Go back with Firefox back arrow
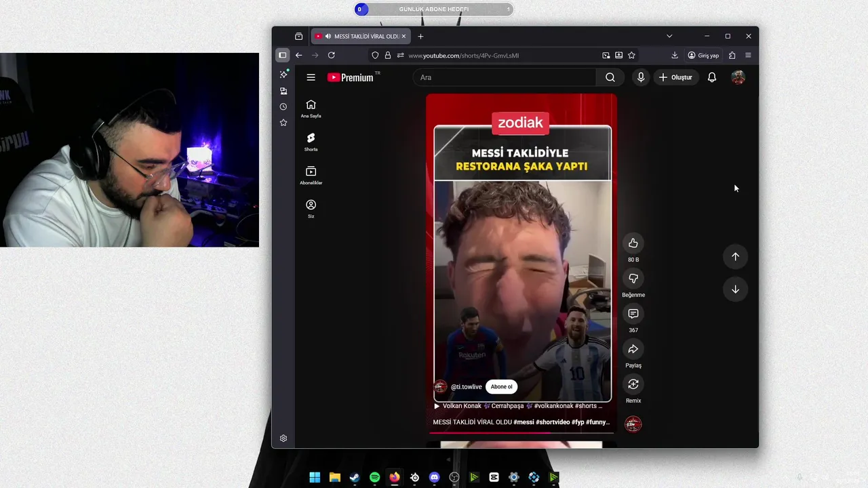868x488 pixels. pos(298,55)
